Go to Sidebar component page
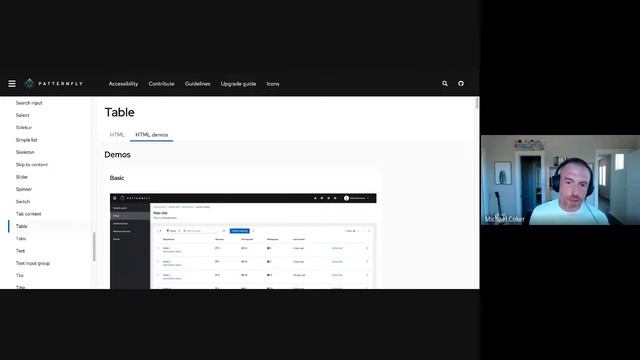 pos(24,127)
